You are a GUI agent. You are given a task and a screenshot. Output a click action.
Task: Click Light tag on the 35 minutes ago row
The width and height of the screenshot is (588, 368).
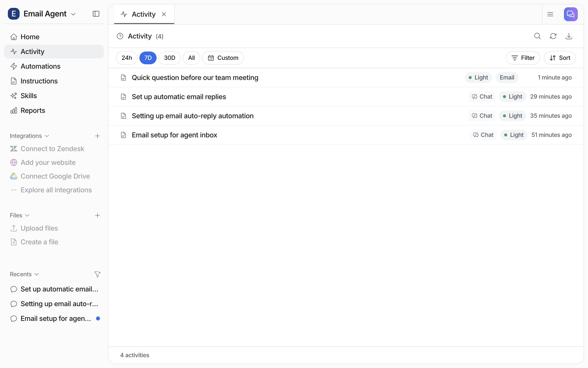click(x=513, y=116)
